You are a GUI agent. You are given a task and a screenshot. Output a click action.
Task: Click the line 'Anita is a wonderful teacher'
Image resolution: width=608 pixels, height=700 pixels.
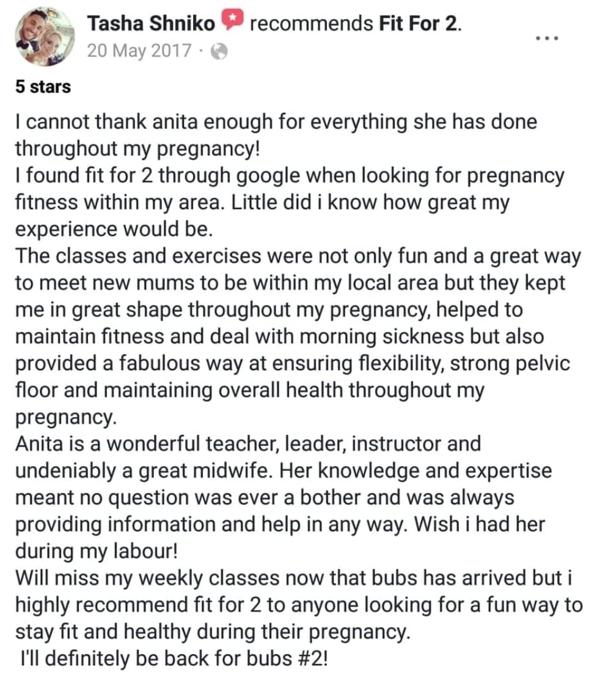coord(248,444)
